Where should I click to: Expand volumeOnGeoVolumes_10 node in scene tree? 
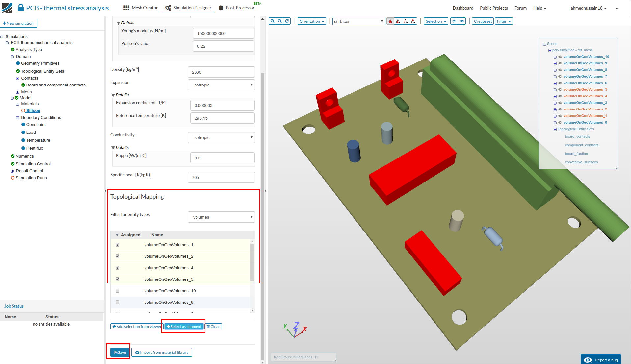point(555,57)
